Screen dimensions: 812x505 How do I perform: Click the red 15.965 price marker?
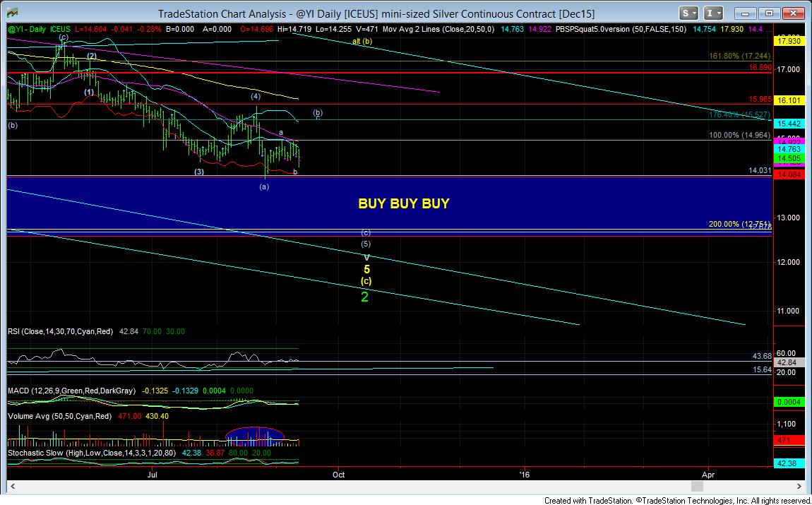coord(760,98)
